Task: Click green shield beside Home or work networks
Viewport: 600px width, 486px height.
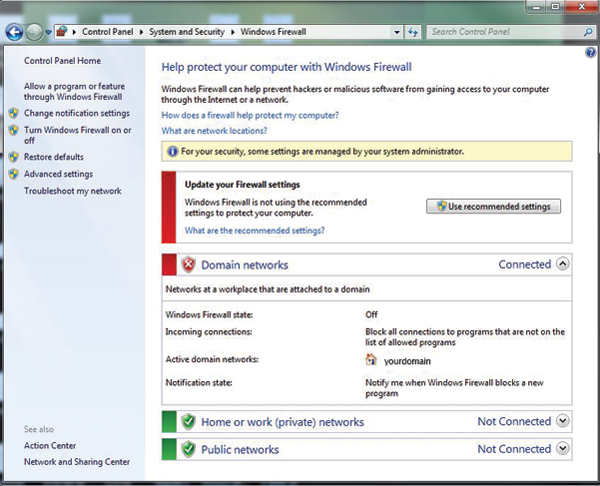Action: pyautogui.click(x=188, y=422)
